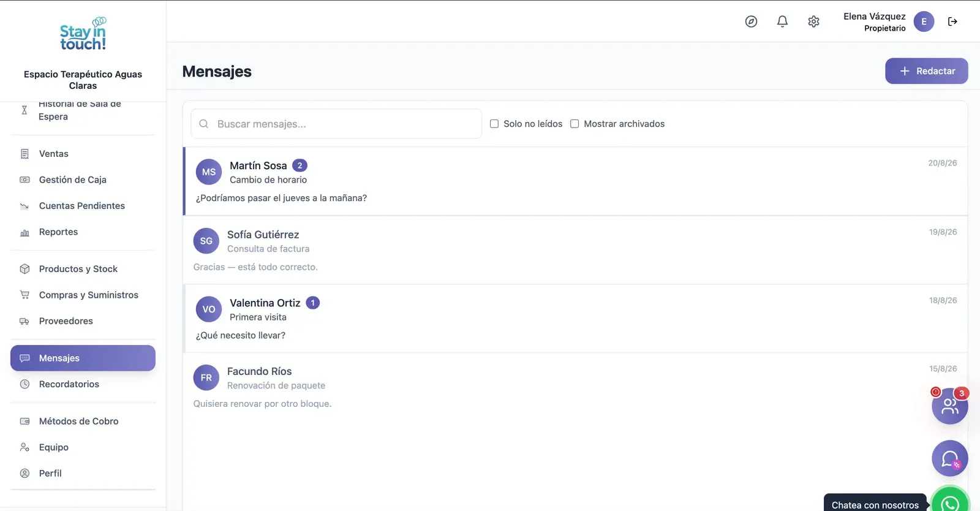Open Martín Sosa message thread
The image size is (980, 511).
pos(576,181)
